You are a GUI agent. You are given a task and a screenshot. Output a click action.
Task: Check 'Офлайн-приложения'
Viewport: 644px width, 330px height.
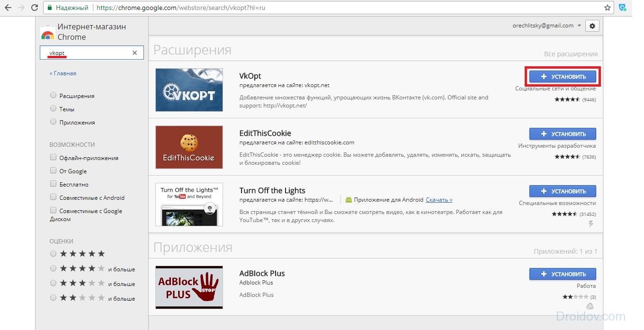pos(53,158)
